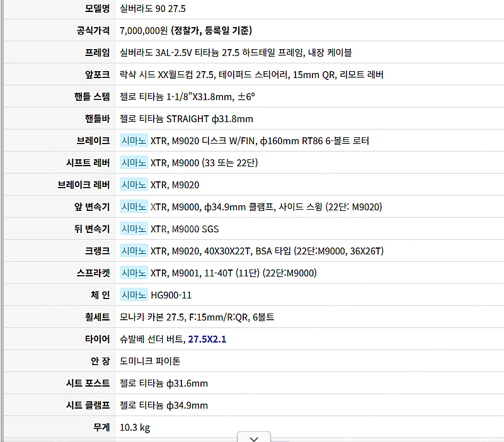Click the 앞포크 specification text
504x442 pixels.
251,74
